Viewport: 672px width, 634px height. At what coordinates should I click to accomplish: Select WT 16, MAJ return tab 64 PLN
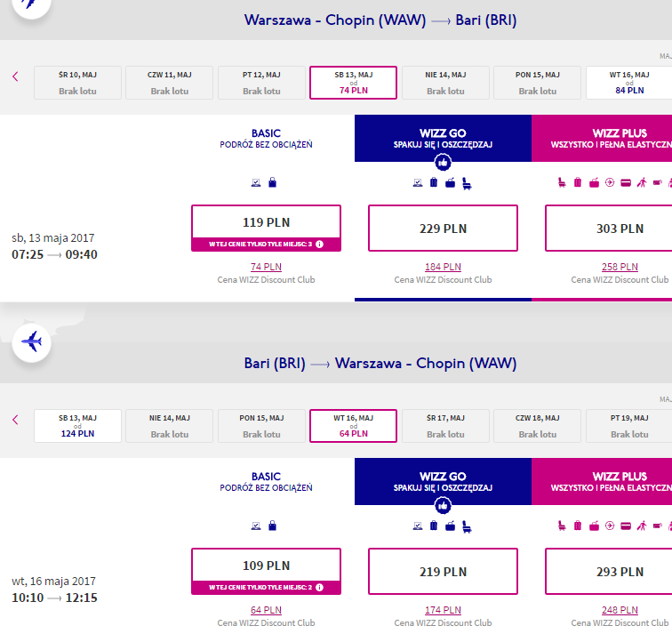tap(353, 426)
